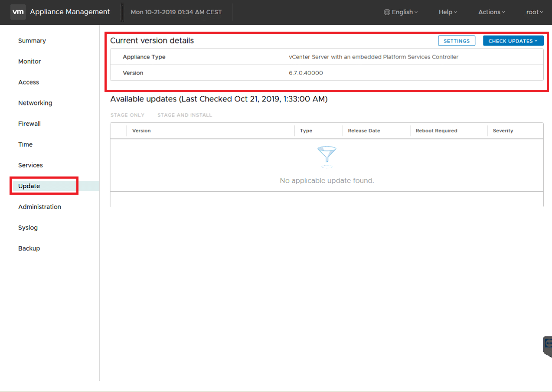Click the partially hidden widget at right edge
552x392 pixels.
pyautogui.click(x=548, y=346)
